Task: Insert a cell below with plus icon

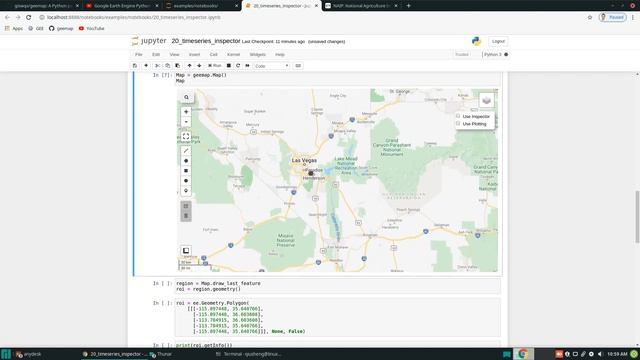Action: point(146,66)
